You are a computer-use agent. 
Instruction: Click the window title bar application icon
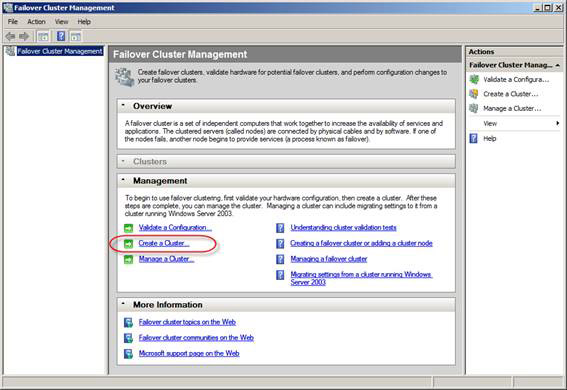tap(8, 8)
